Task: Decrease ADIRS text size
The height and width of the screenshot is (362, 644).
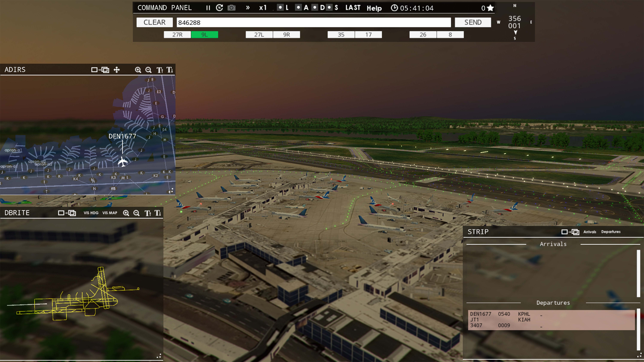Action: [170, 70]
